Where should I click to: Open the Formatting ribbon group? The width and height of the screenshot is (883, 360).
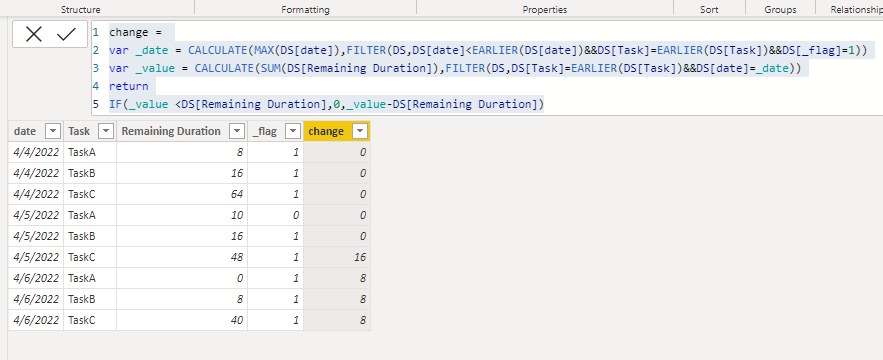[305, 10]
